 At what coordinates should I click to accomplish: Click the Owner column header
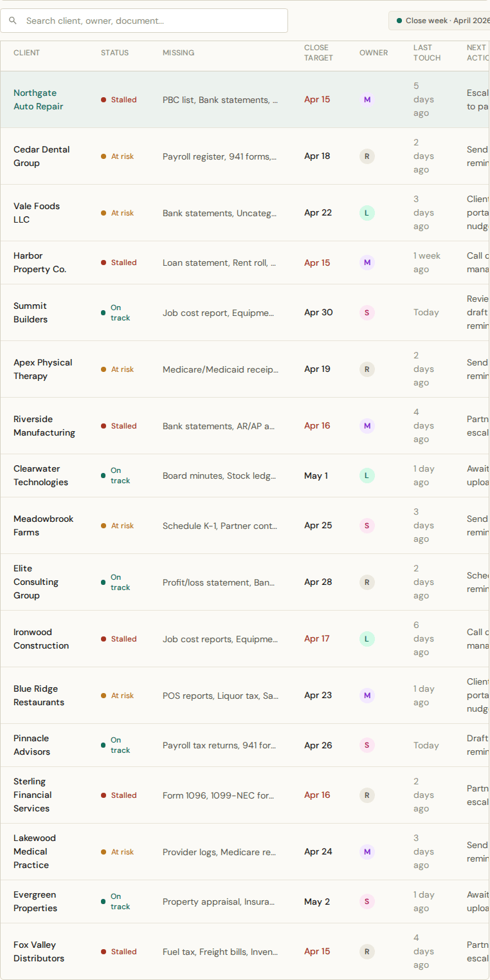[x=374, y=53]
